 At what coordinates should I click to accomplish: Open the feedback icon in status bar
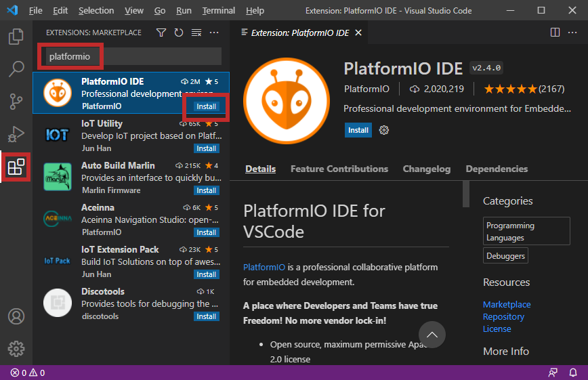coord(553,373)
